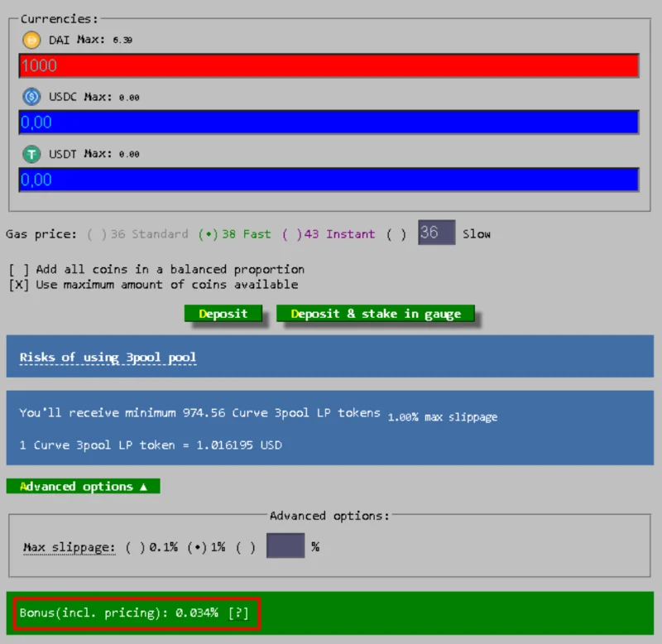Select the custom max slippage radio
This screenshot has width=662, height=644.
(246, 547)
